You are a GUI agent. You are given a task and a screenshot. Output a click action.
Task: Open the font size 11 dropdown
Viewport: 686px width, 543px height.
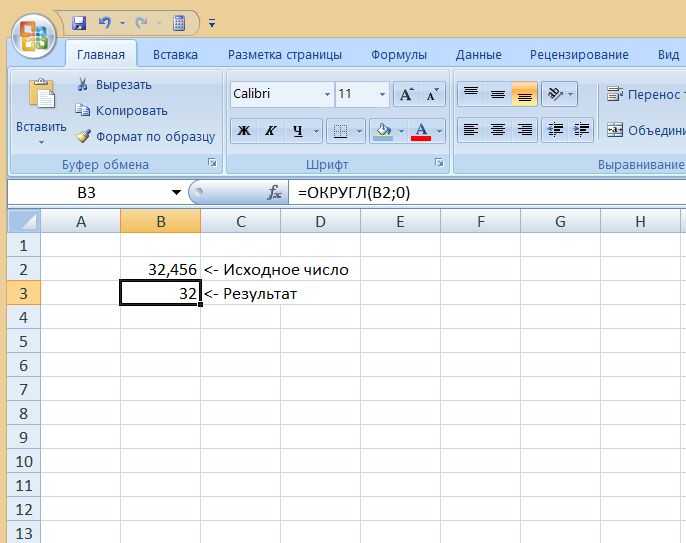click(x=382, y=94)
